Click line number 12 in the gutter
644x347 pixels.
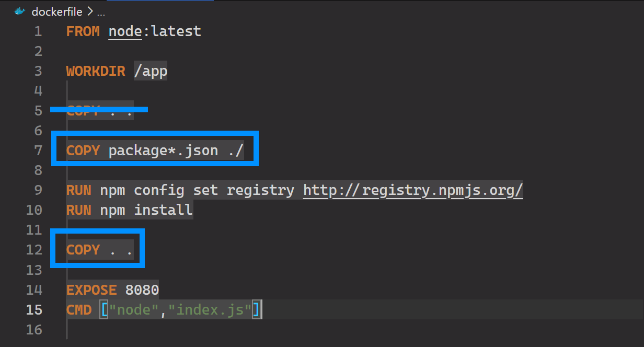34,250
